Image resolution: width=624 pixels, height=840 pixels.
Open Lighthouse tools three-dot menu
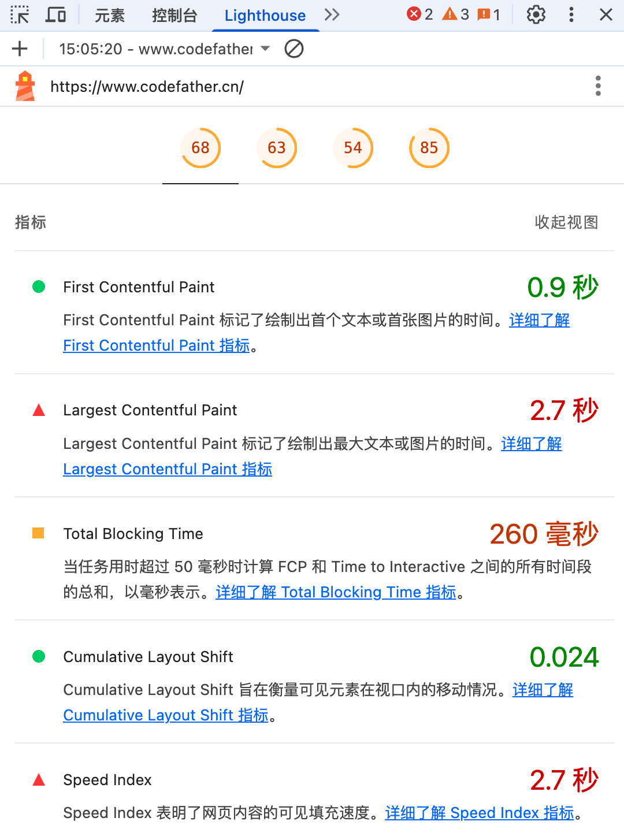(598, 86)
